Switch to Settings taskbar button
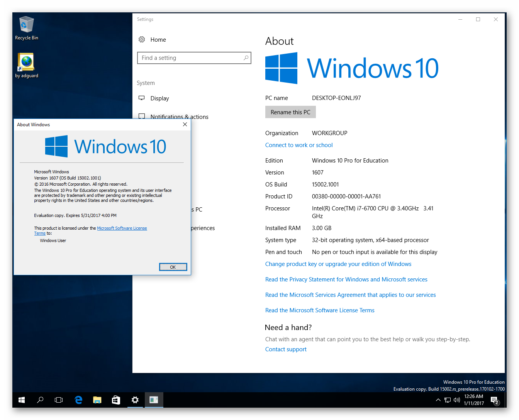Image resolution: width=519 pixels, height=420 pixels. [135, 400]
